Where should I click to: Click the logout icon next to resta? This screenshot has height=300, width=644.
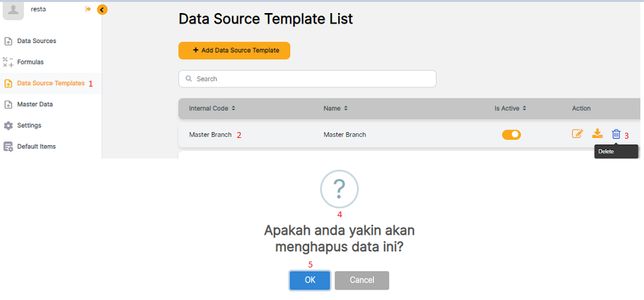88,9
